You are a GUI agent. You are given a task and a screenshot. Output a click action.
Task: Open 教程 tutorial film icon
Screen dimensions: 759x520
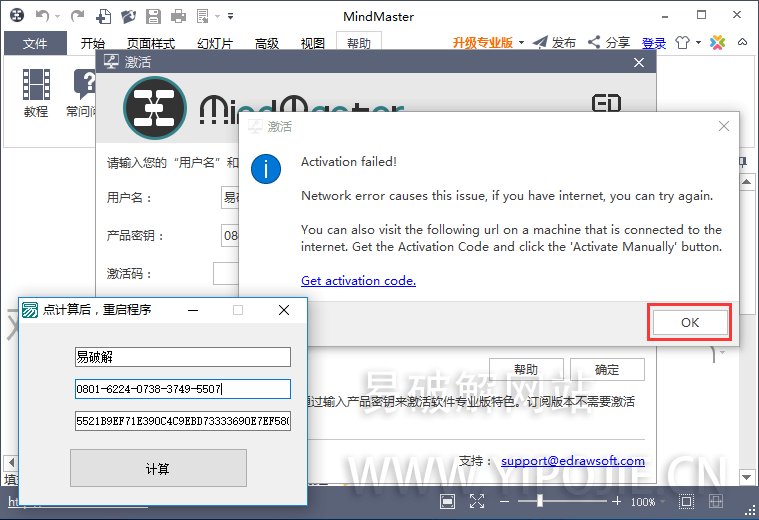coord(36,93)
